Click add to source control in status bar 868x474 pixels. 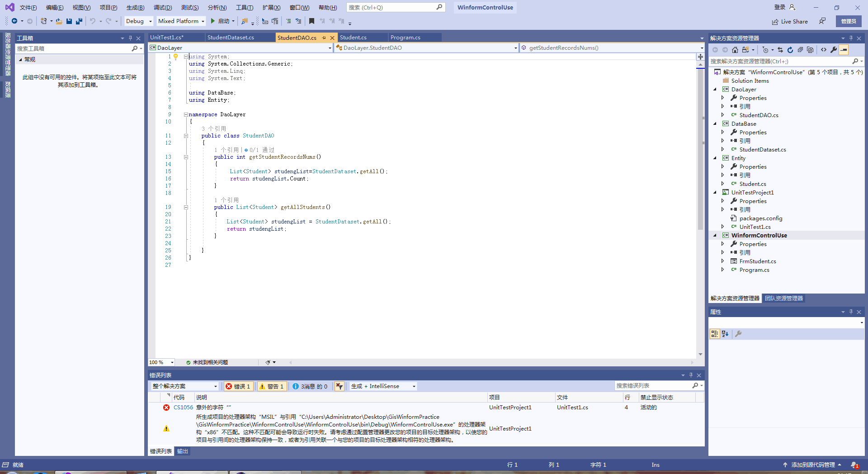(x=812, y=465)
